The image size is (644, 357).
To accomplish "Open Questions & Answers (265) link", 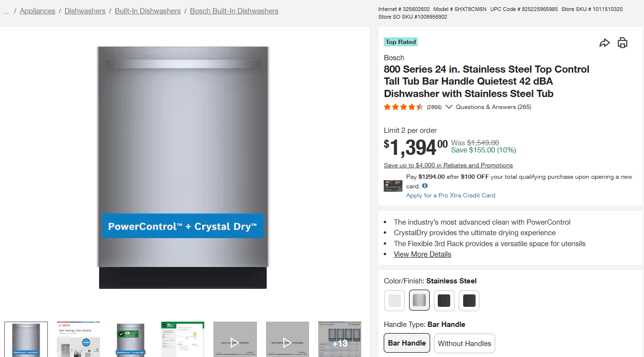I will point(493,107).
